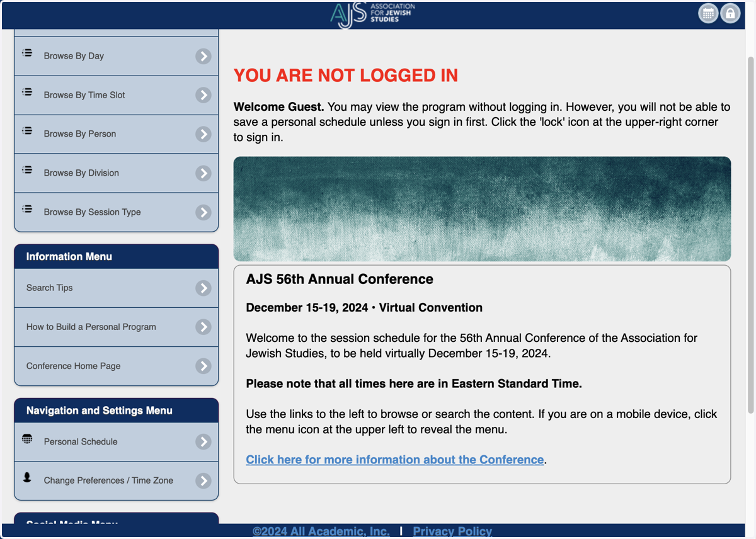Click the lock icon to sign in
756x539 pixels.
point(730,13)
